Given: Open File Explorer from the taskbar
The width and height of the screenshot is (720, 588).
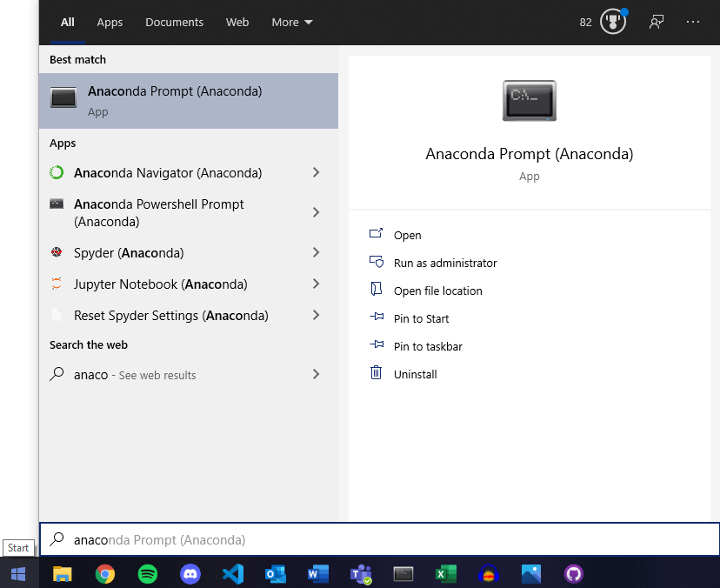Looking at the screenshot, I should click(63, 574).
